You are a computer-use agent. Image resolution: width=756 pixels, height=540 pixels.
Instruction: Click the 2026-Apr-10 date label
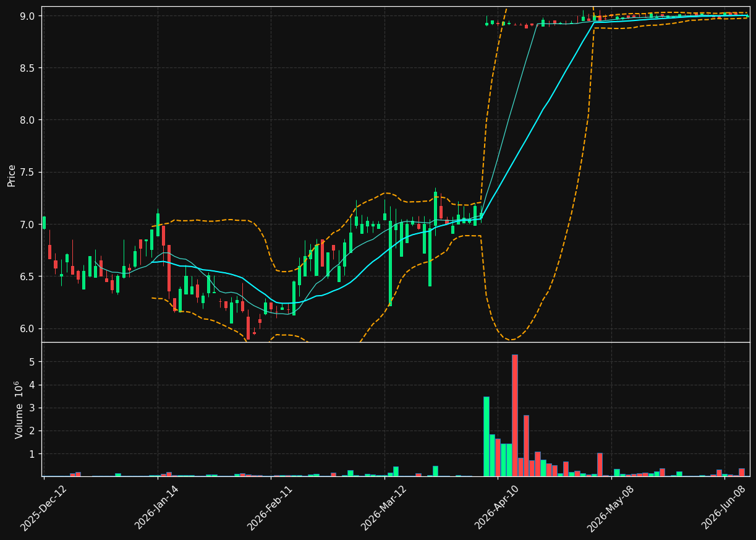point(498,507)
